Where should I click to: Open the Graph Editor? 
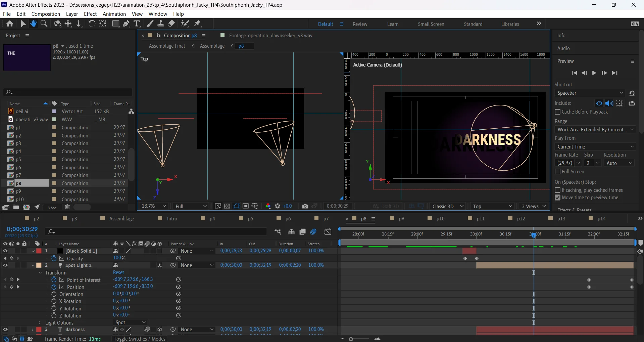coord(328,232)
